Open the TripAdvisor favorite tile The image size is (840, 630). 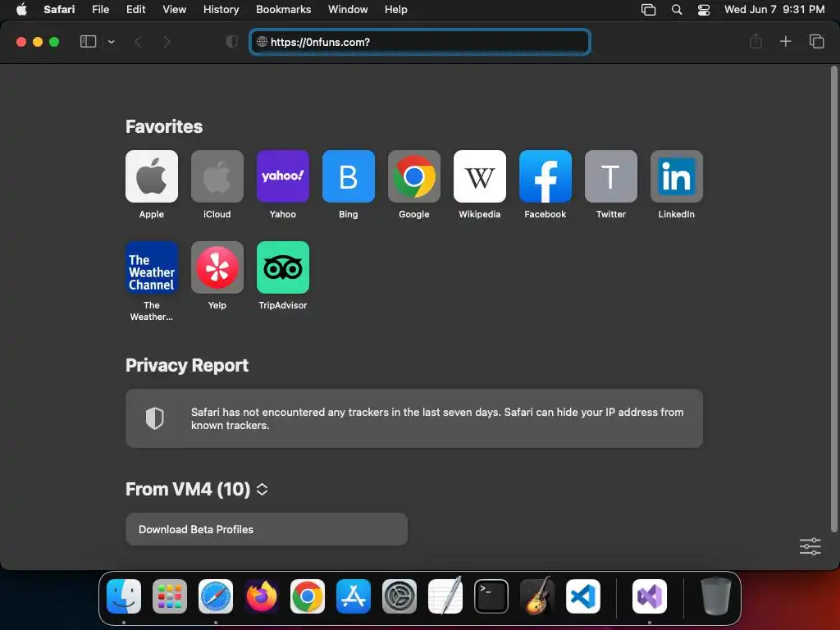[283, 267]
